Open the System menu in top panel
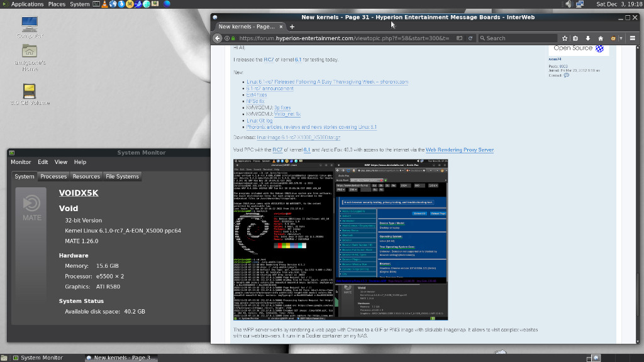The width and height of the screenshot is (644, 362). [x=80, y=4]
